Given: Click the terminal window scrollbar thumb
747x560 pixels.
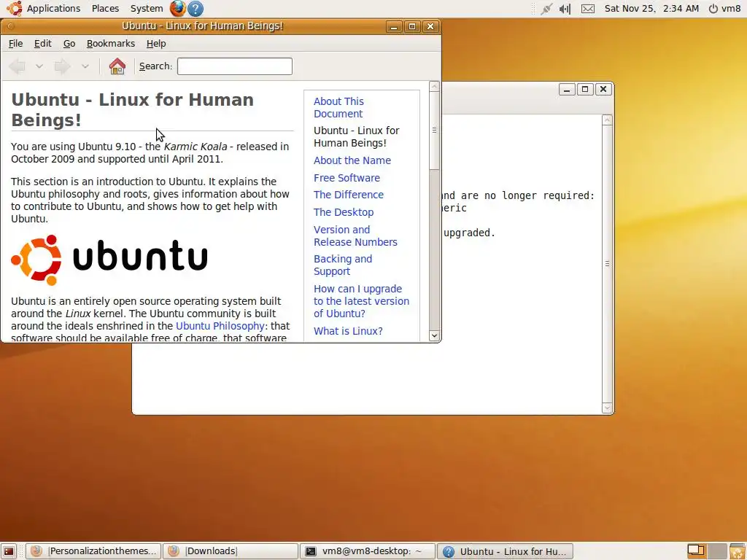Looking at the screenshot, I should click(607, 263).
